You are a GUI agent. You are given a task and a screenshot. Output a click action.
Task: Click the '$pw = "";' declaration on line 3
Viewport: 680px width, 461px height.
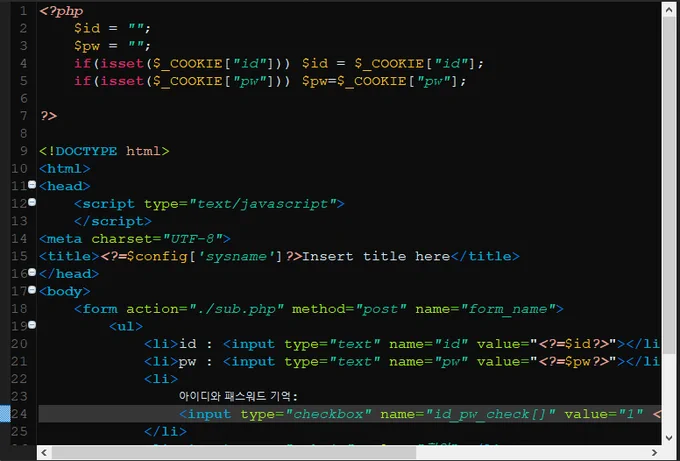coord(112,46)
